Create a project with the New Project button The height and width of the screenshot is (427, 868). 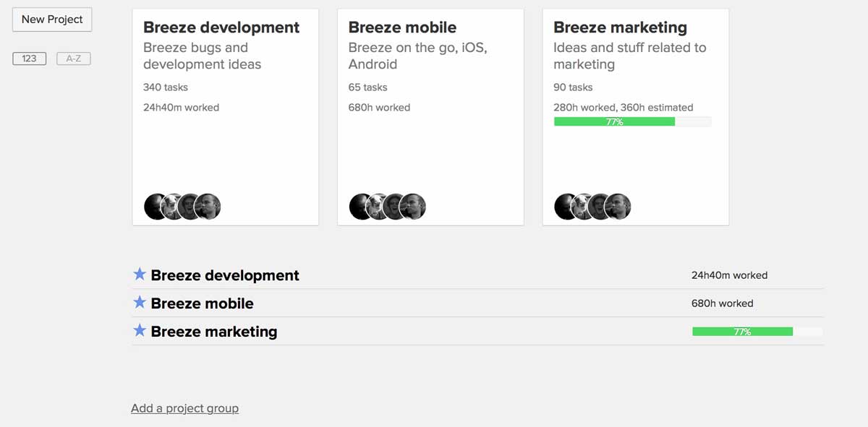point(51,20)
